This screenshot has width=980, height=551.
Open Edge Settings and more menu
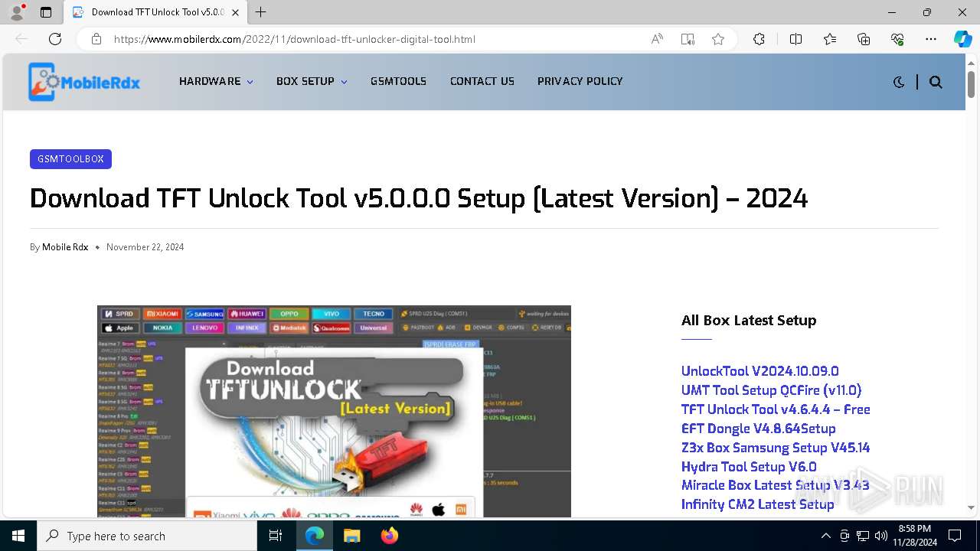click(x=931, y=39)
